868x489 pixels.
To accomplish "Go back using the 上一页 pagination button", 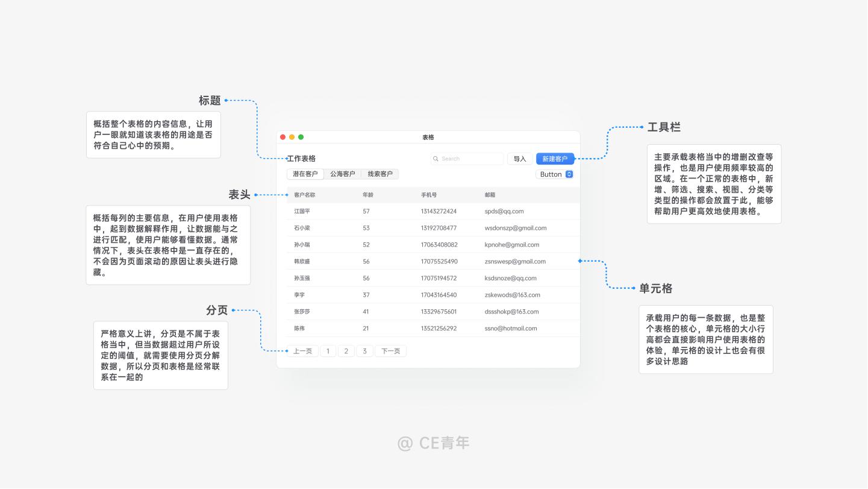I will point(303,351).
